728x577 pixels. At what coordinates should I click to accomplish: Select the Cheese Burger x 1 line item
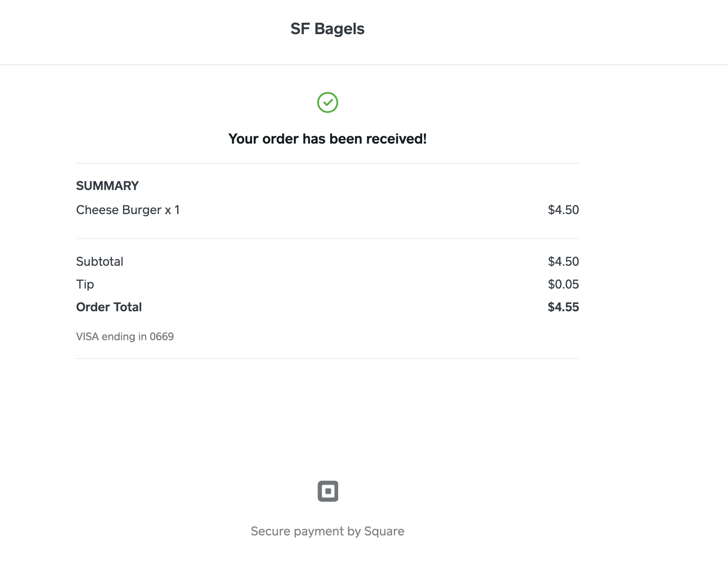(x=128, y=210)
